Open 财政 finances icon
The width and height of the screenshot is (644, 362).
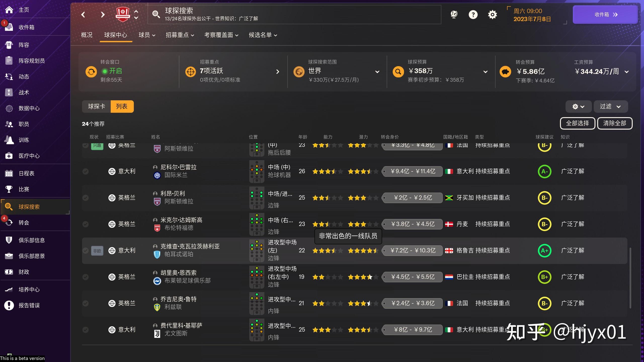coord(9,272)
